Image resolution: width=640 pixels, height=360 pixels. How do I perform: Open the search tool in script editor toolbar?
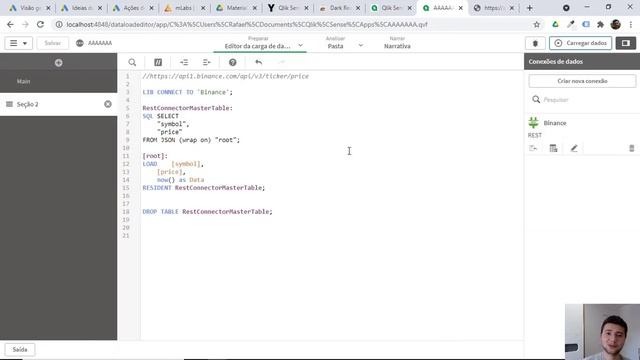pyautogui.click(x=132, y=62)
